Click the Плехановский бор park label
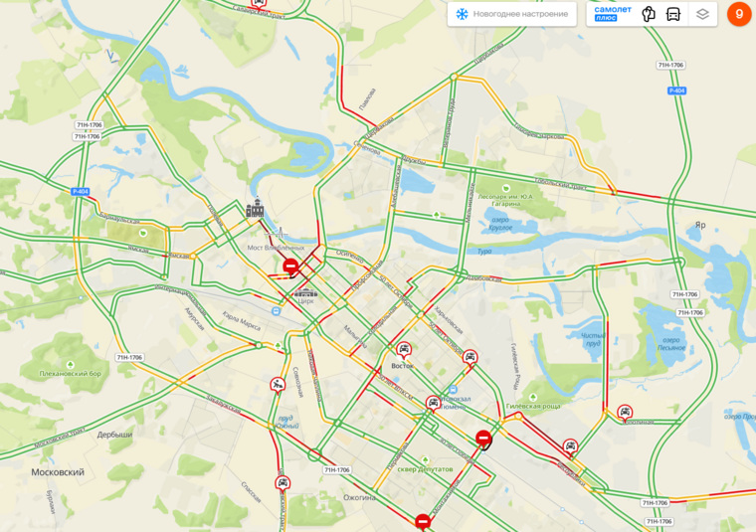756x532 pixels. click(x=71, y=374)
